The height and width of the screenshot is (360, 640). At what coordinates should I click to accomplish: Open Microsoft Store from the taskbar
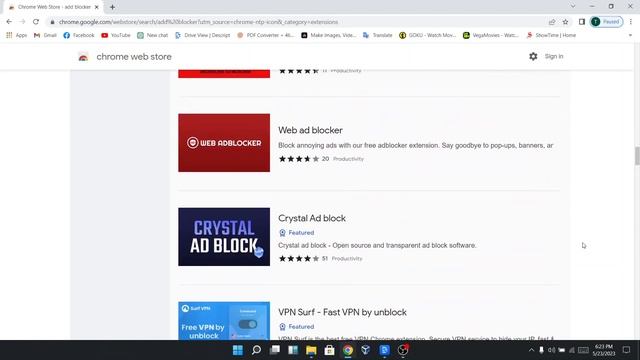[329, 350]
